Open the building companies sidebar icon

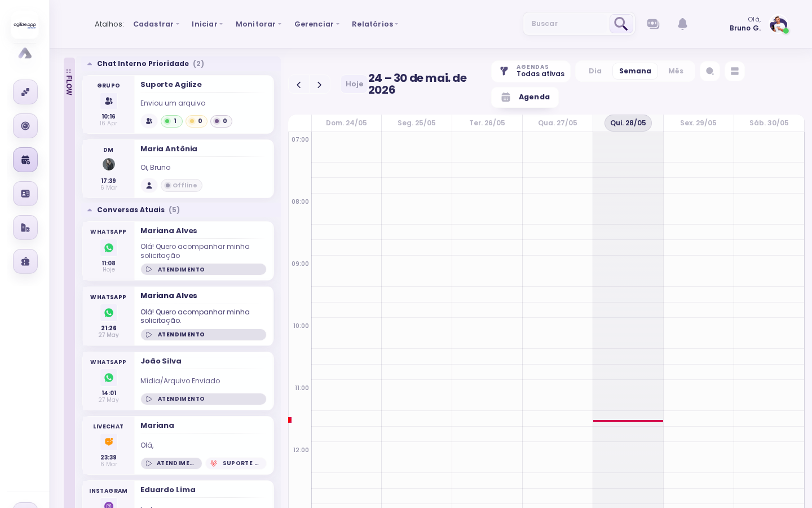tap(25, 227)
